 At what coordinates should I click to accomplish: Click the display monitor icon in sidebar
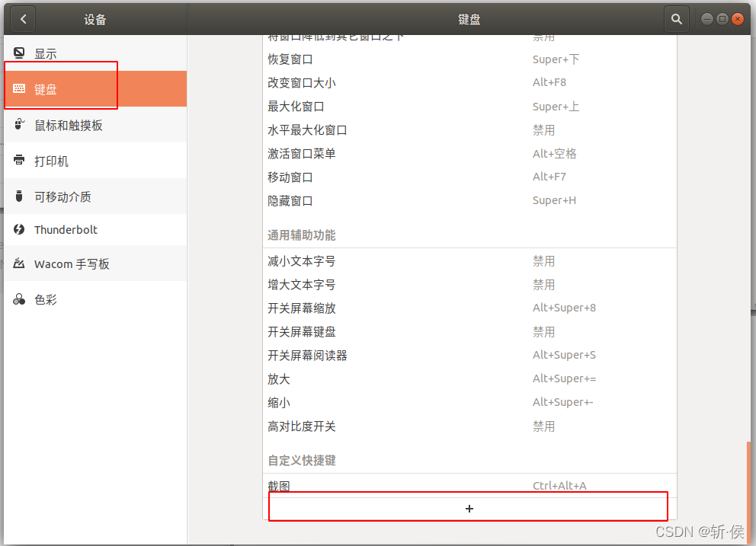pos(19,53)
